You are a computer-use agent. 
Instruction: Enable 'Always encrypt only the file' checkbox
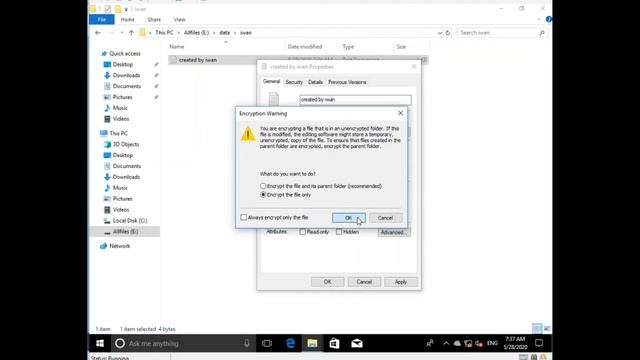(x=244, y=218)
